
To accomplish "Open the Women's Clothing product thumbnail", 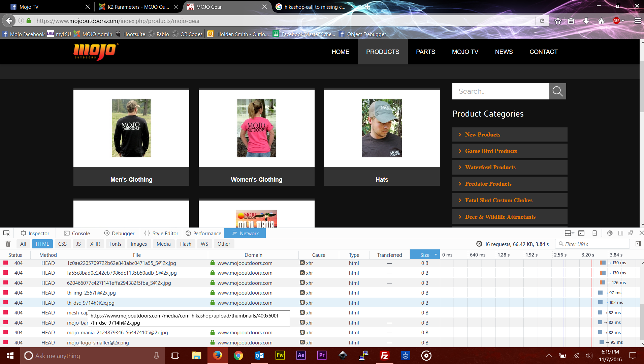I will (257, 128).
